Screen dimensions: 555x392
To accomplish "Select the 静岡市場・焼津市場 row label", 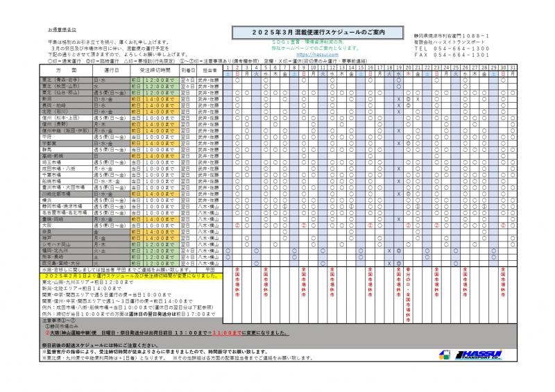I will [x=66, y=207].
